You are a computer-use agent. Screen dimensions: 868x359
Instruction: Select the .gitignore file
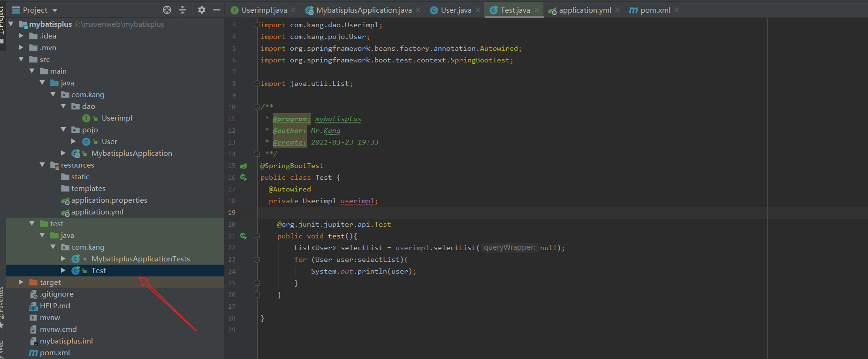[x=56, y=294]
